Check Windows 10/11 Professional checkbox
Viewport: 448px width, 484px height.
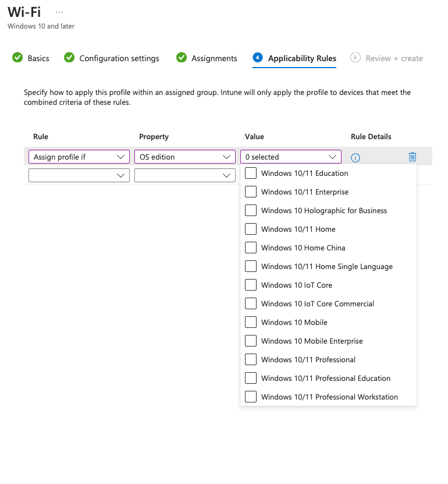point(251,359)
